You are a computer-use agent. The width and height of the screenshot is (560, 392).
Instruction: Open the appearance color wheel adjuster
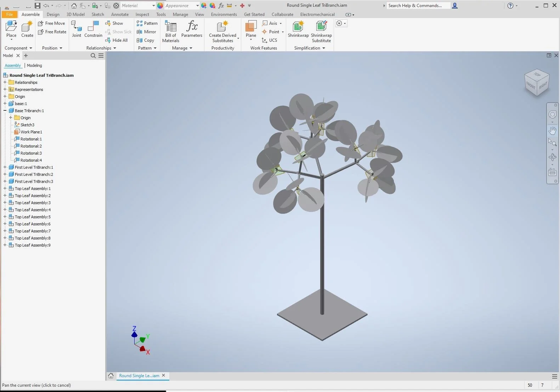coord(204,6)
